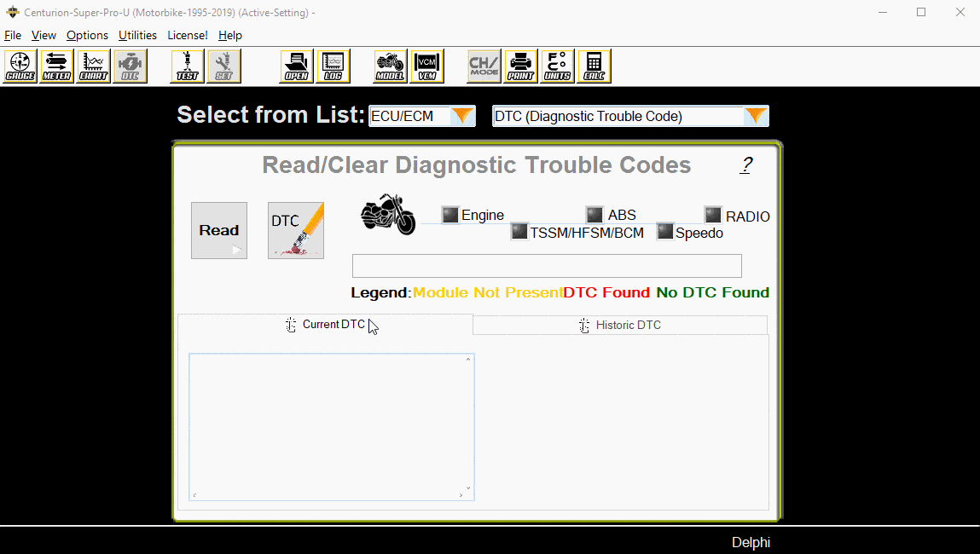
Task: Switch to the Historic DTC tab
Action: click(x=620, y=326)
